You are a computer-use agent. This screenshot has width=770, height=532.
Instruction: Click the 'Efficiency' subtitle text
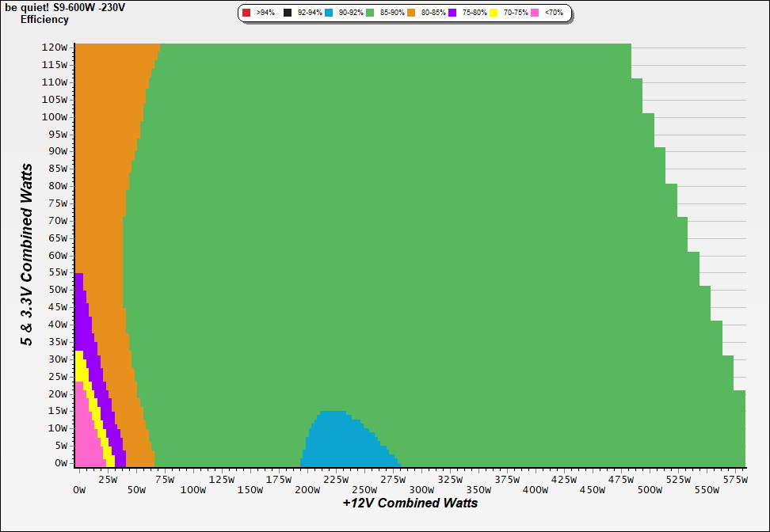coord(44,19)
